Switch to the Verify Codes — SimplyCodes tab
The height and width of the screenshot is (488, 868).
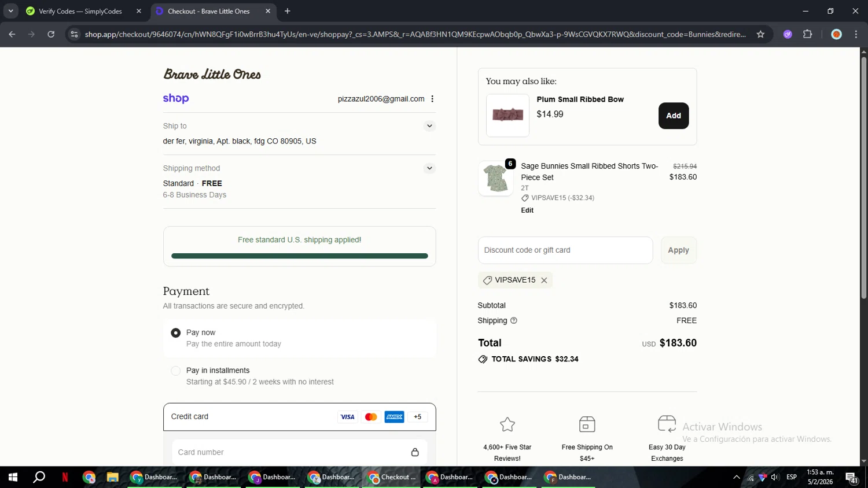tap(80, 11)
